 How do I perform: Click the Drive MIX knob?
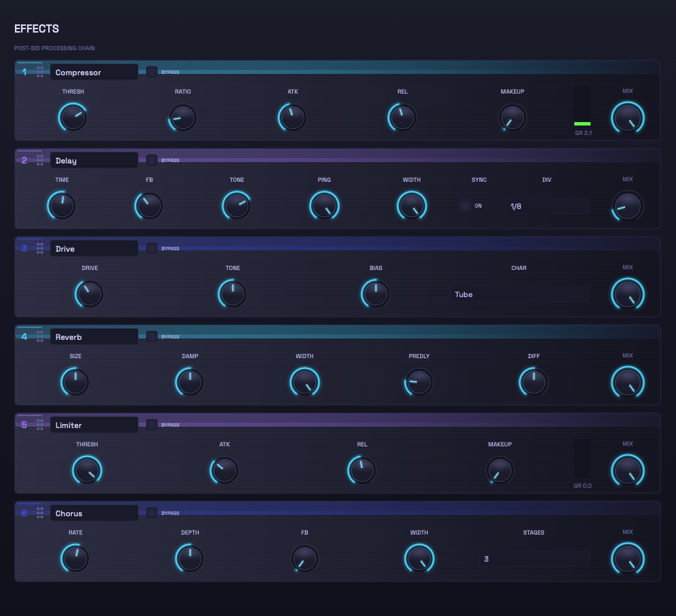pos(628,294)
